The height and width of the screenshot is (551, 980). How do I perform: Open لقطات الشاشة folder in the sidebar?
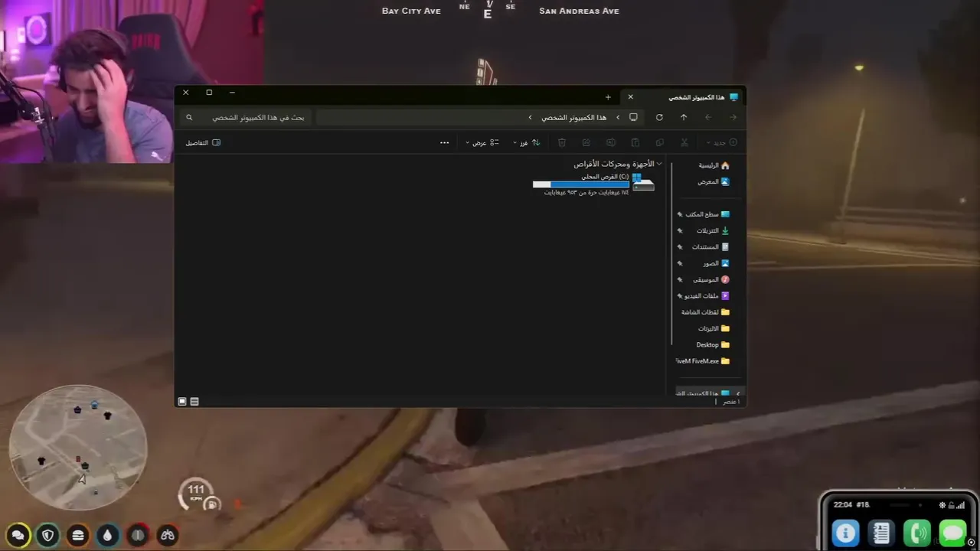pyautogui.click(x=705, y=312)
